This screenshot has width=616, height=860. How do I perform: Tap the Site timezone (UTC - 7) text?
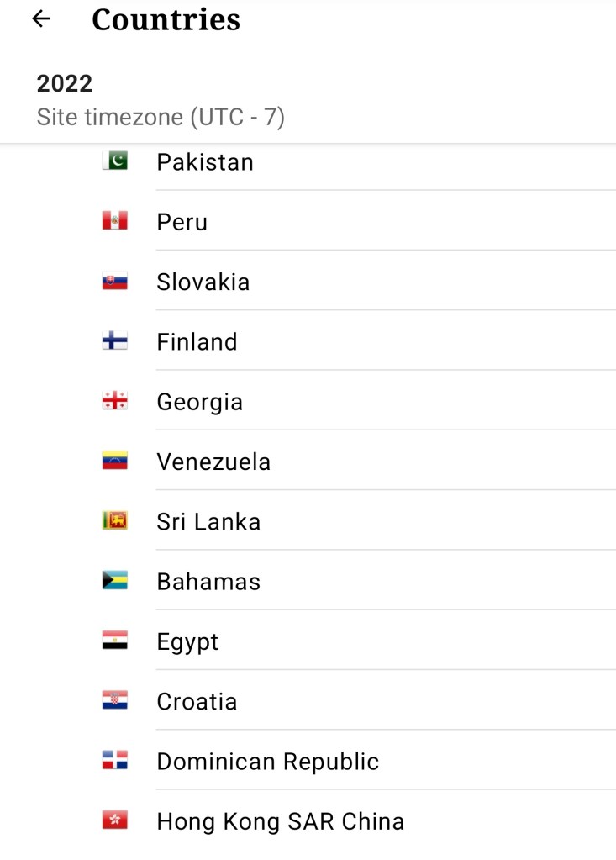[x=161, y=117]
